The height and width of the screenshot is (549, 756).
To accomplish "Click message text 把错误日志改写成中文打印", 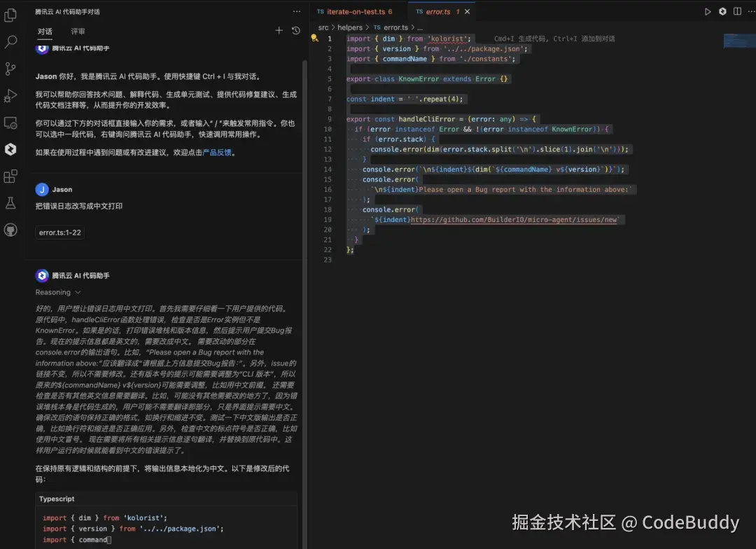I will 78,206.
